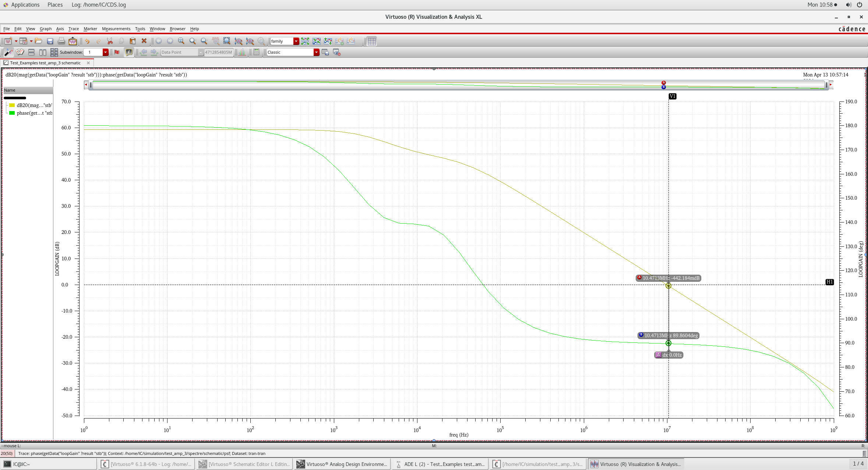Open the family plotting mode dropdown
This screenshot has height=470, width=868.
[x=296, y=41]
